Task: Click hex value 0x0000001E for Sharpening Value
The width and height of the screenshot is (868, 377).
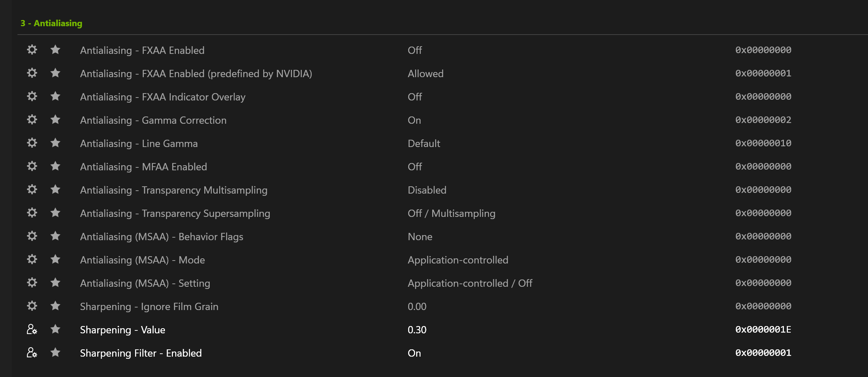Action: pyautogui.click(x=763, y=329)
